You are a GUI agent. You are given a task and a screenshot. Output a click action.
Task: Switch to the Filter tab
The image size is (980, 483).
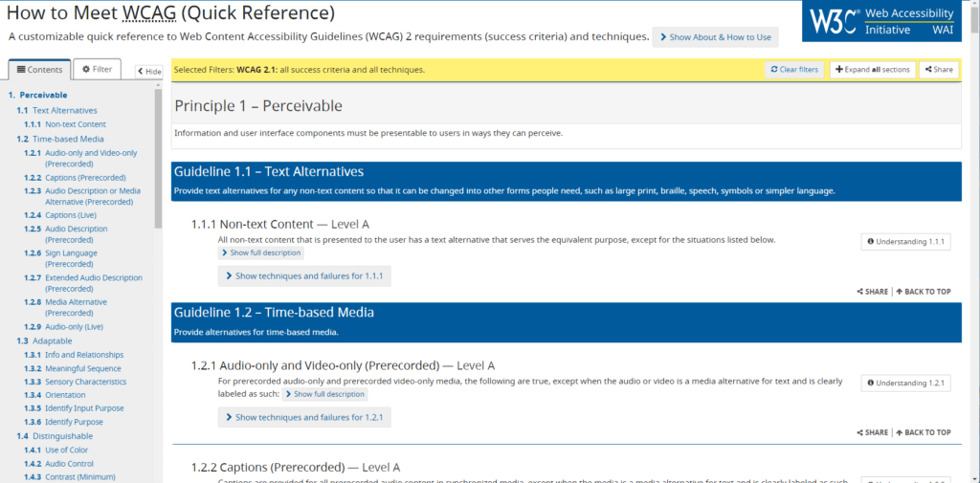pos(97,69)
